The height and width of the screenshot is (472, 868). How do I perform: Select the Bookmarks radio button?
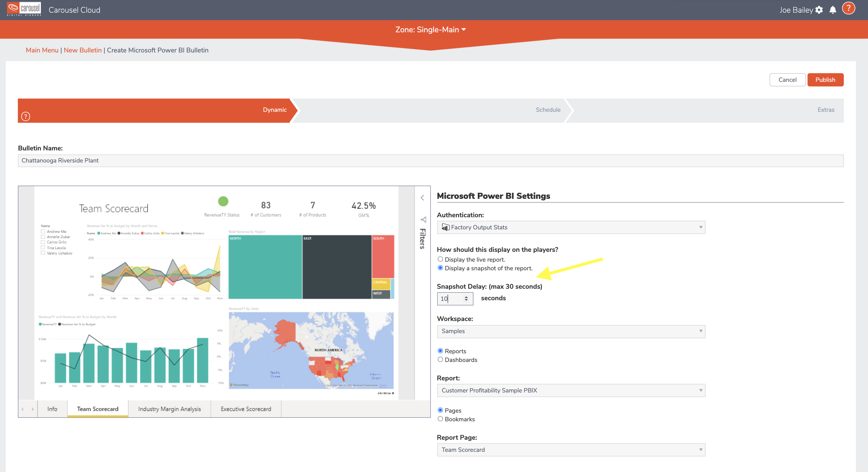pyautogui.click(x=440, y=418)
